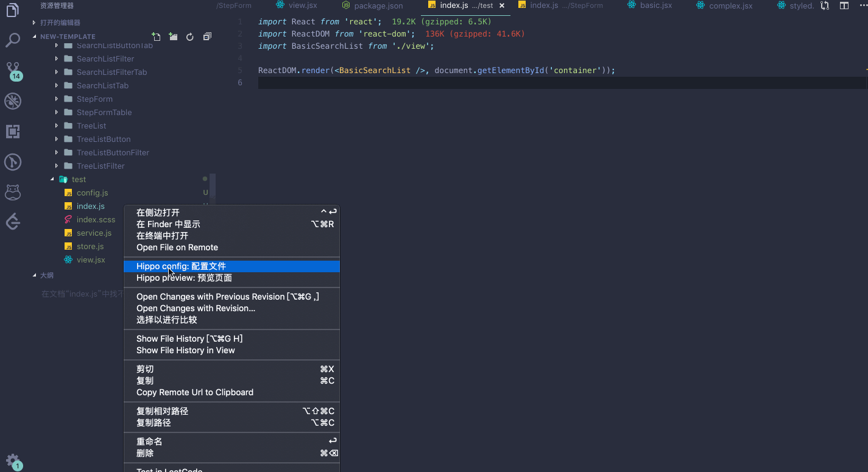Open changes compare icon in editor toolbar
This screenshot has width=868, height=472.
point(825,5)
